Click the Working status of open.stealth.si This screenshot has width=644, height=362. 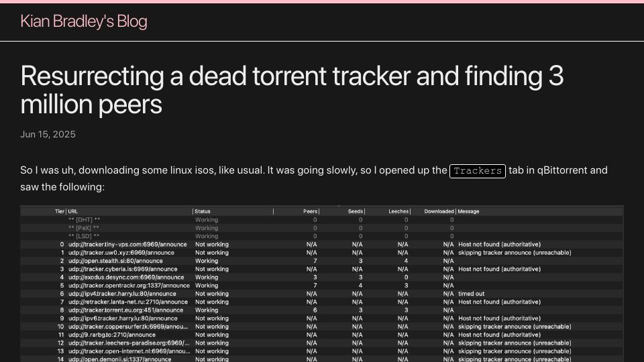[x=207, y=261]
